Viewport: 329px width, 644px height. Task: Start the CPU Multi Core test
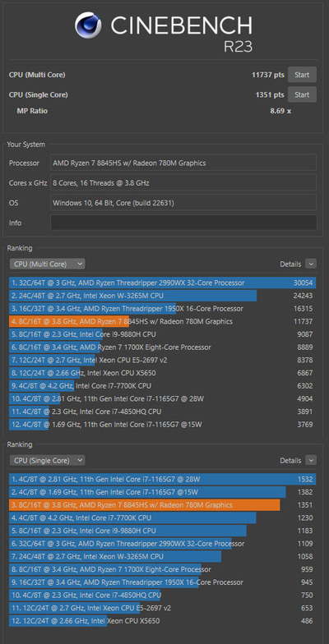[x=302, y=75]
